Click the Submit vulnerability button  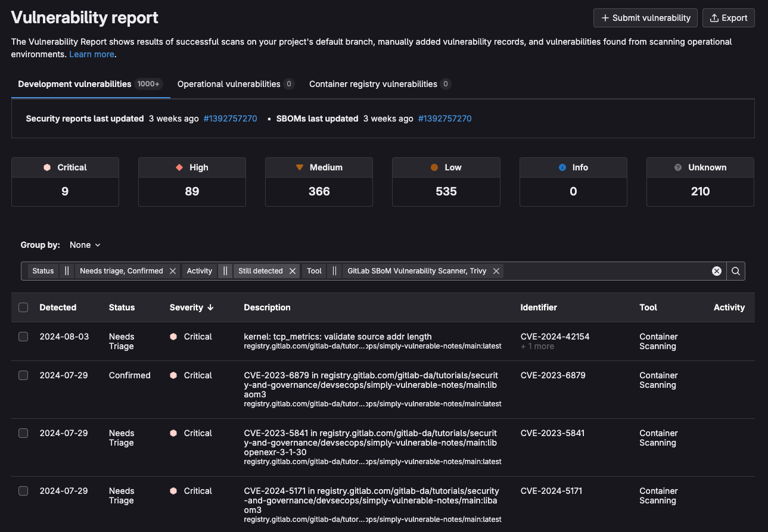click(645, 18)
